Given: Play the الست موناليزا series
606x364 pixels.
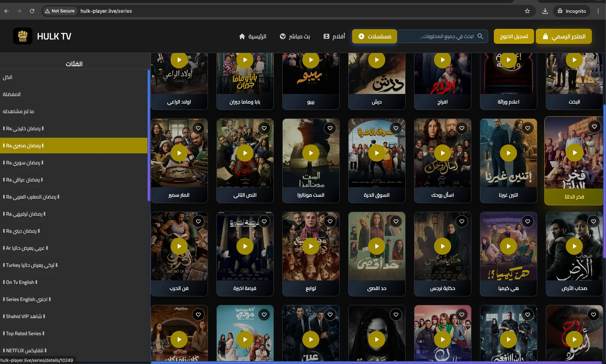Looking at the screenshot, I should [x=311, y=153].
